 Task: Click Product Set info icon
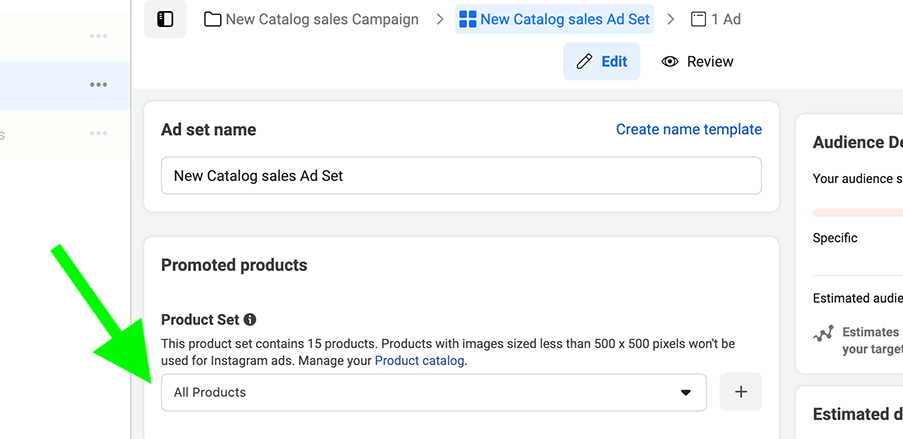[x=250, y=319]
